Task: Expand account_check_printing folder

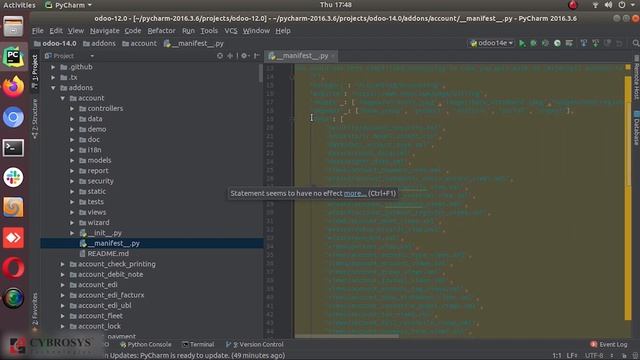Action: pyautogui.click(x=63, y=264)
